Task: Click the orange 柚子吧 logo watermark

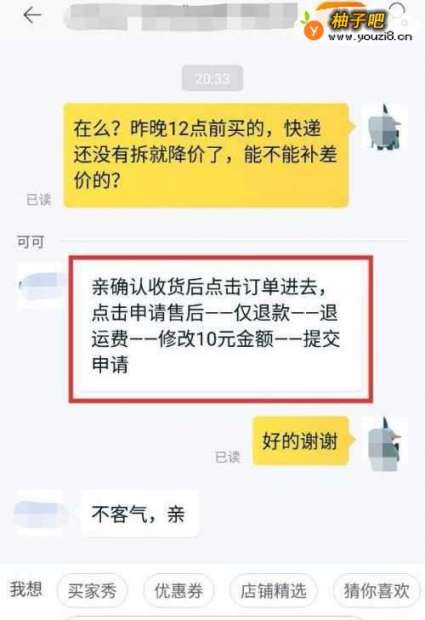Action: click(x=343, y=21)
